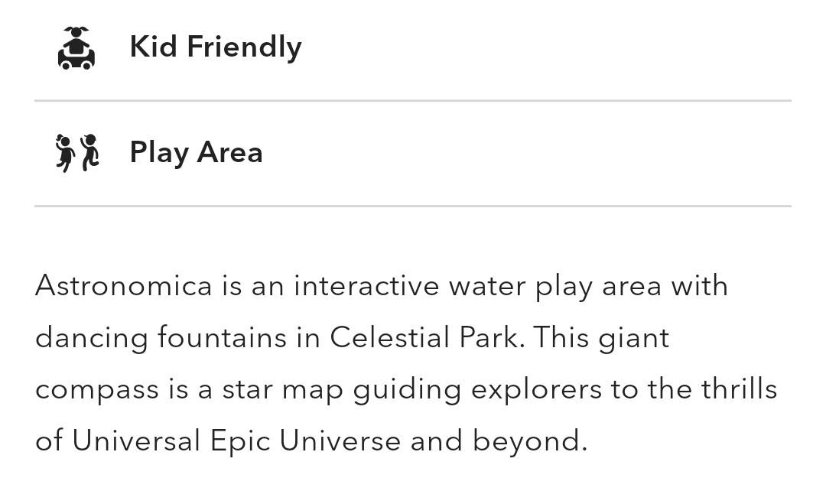Click the phrase interactive water play area
This screenshot has height=504, width=826.
click(477, 287)
